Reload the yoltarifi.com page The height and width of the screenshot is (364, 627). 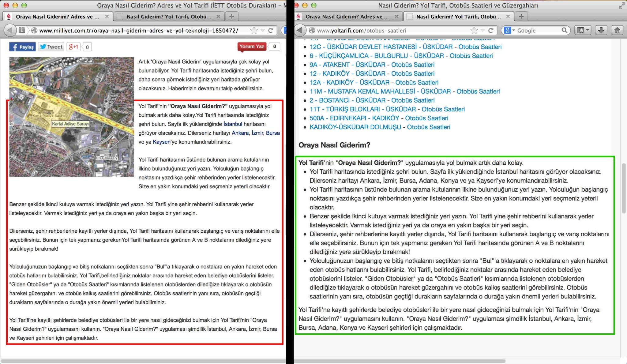[x=491, y=30]
